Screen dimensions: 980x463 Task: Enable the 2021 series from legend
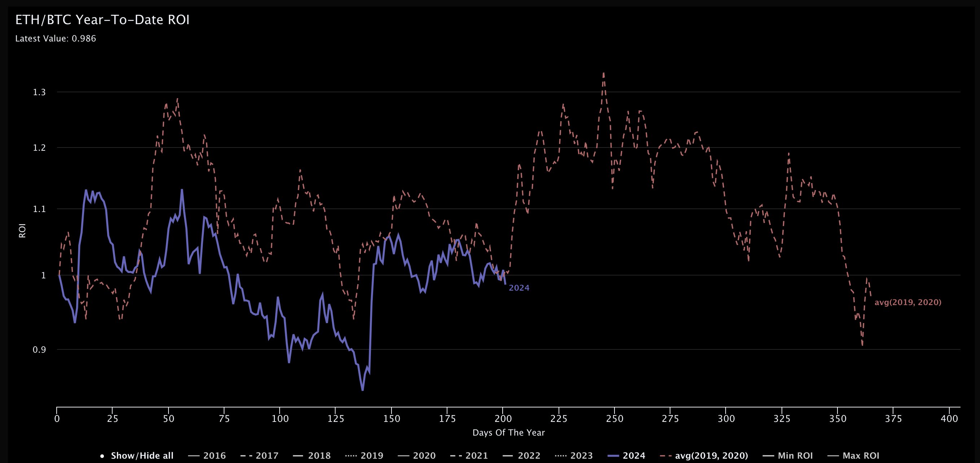pyautogui.click(x=477, y=455)
